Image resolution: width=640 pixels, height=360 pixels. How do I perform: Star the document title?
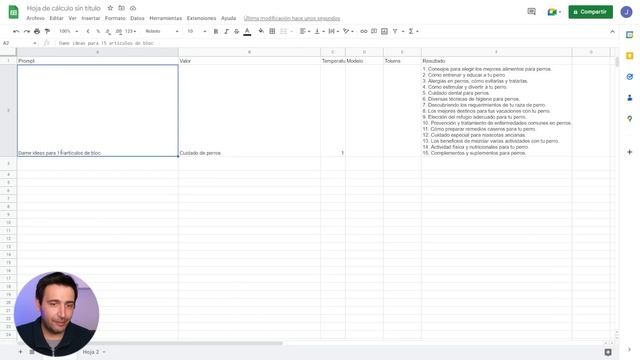point(110,8)
